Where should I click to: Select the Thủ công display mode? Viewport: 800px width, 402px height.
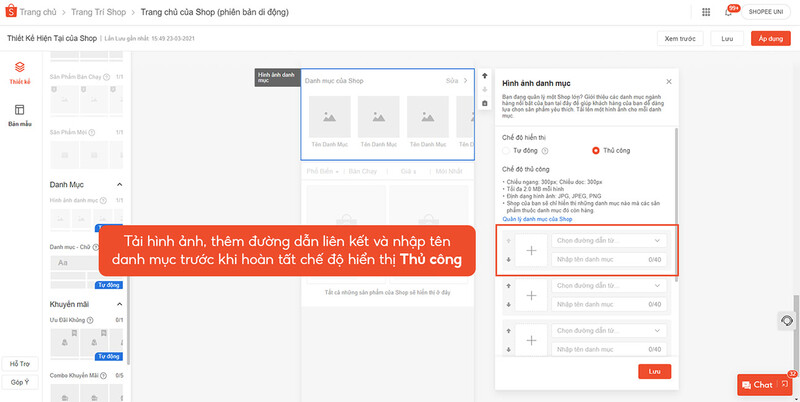(596, 150)
